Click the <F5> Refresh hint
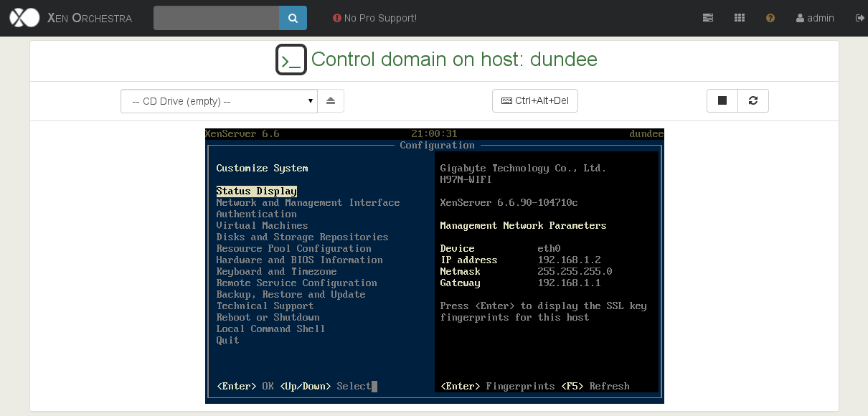 [595, 387]
